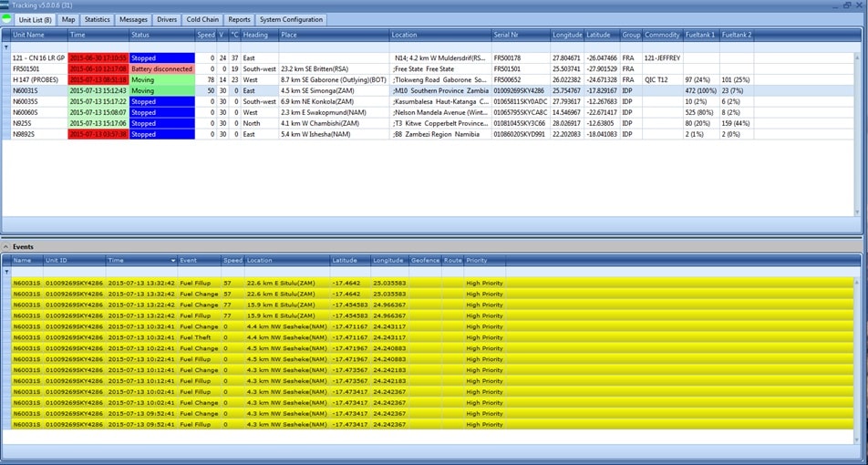868x465 pixels.
Task: Click the Event column header in the Events grid
Action: pos(200,260)
